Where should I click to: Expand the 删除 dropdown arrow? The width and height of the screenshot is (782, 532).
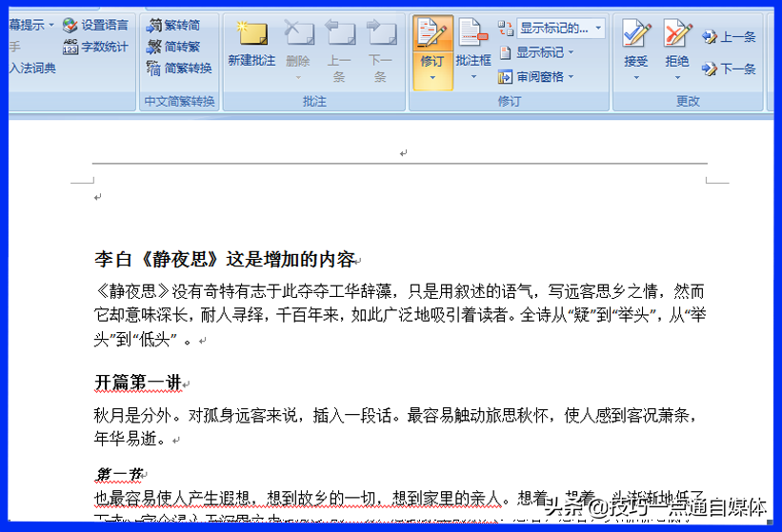[298, 78]
